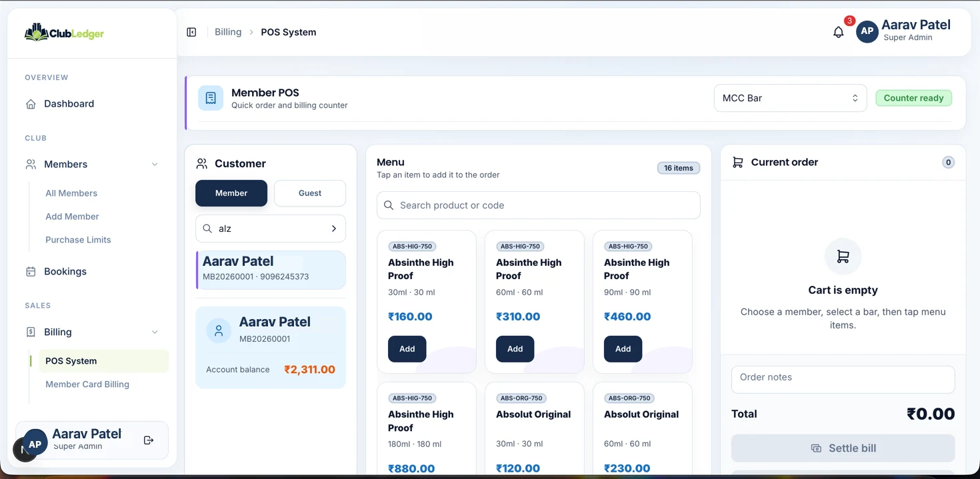The image size is (980, 479).
Task: Select the Aarav Patel search result
Action: tap(271, 270)
